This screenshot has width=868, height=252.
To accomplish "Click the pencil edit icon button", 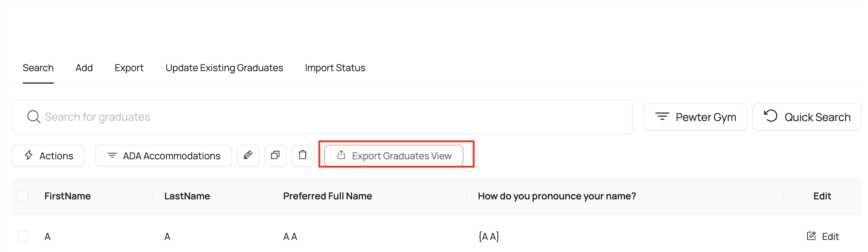I will click(248, 156).
